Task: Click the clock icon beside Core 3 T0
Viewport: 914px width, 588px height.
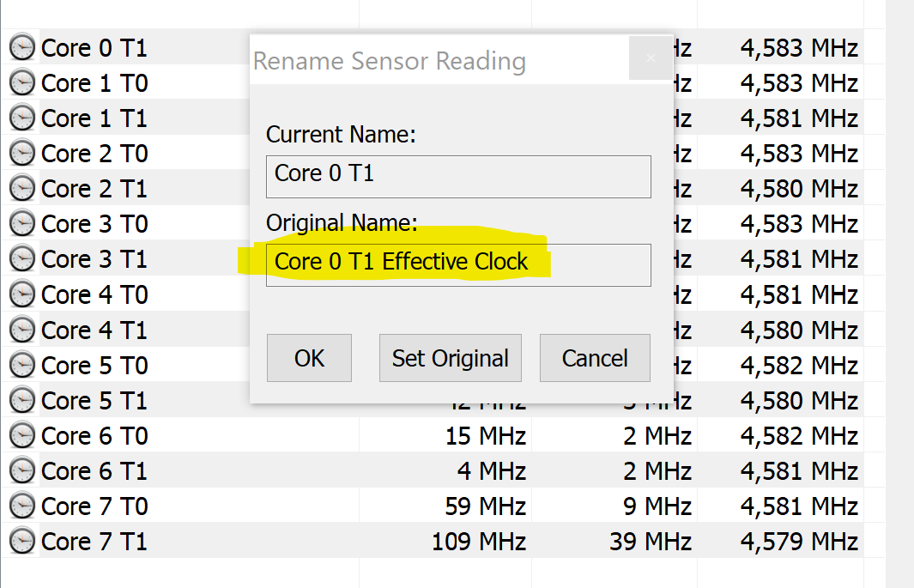Action: click(x=21, y=224)
